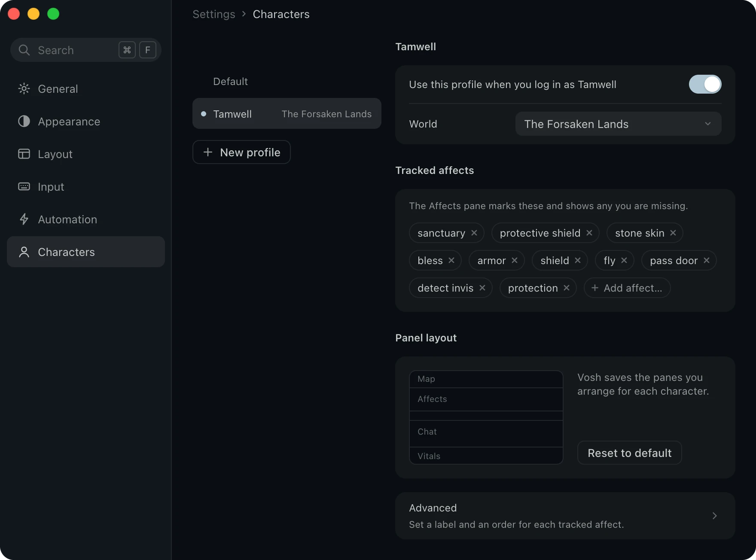Remove the armor affect chip
Screen dimensions: 756x560
[x=515, y=260]
